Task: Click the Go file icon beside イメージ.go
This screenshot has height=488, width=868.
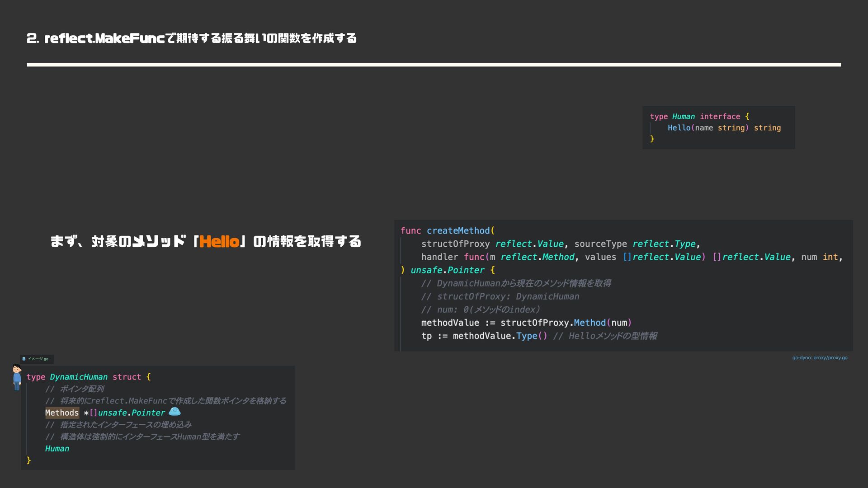Action: click(x=24, y=359)
